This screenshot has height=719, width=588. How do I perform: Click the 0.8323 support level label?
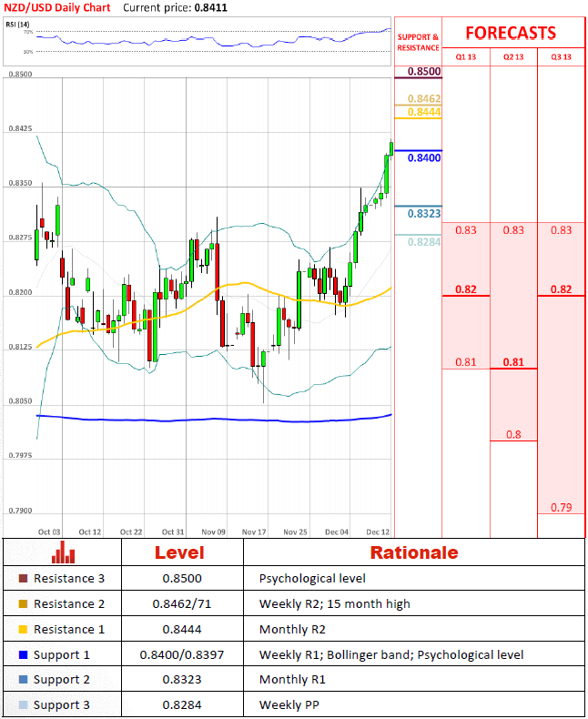click(x=424, y=214)
